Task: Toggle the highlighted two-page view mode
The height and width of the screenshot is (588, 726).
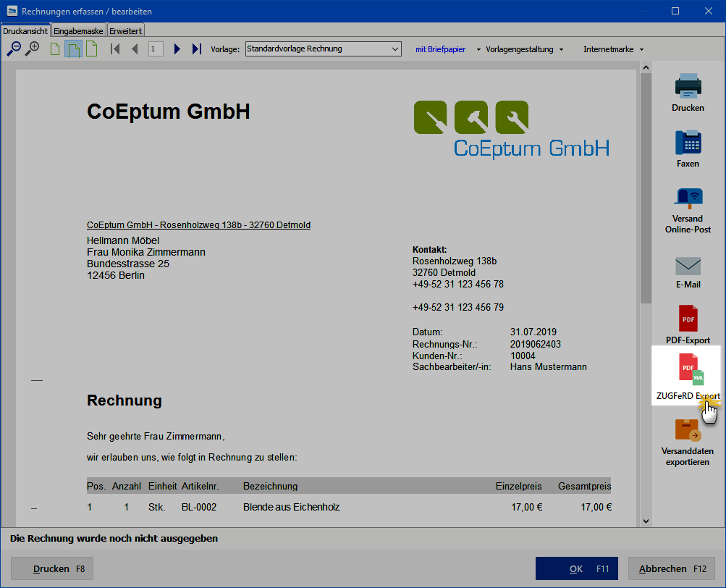Action: pyautogui.click(x=73, y=49)
